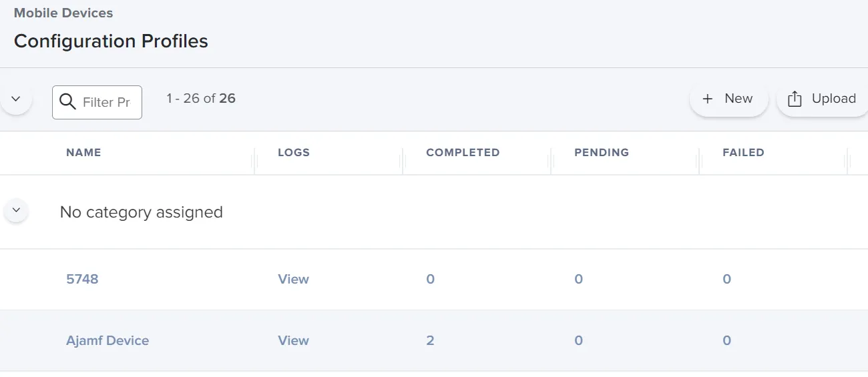Viewport: 868px width, 377px height.
Task: Click the magnifier icon in filter box
Action: [x=67, y=102]
